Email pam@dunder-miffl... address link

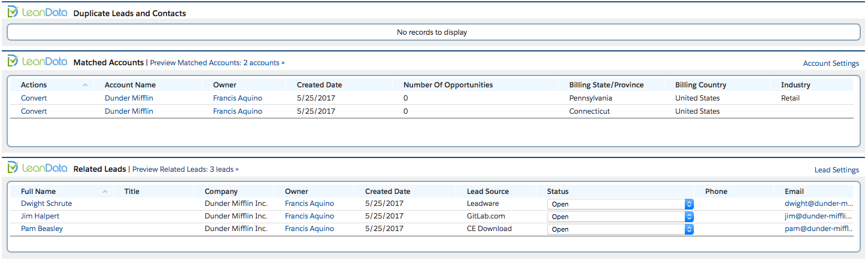pyautogui.click(x=819, y=229)
